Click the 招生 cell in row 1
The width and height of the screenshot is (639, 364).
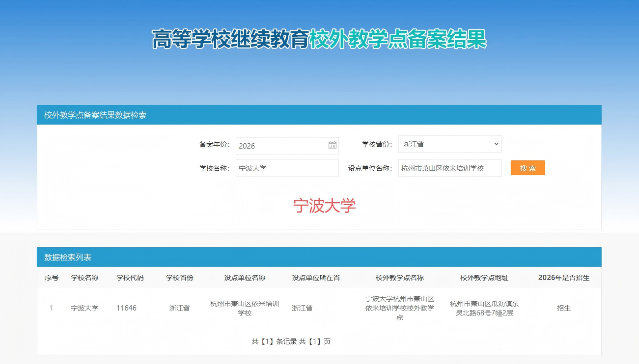564,308
